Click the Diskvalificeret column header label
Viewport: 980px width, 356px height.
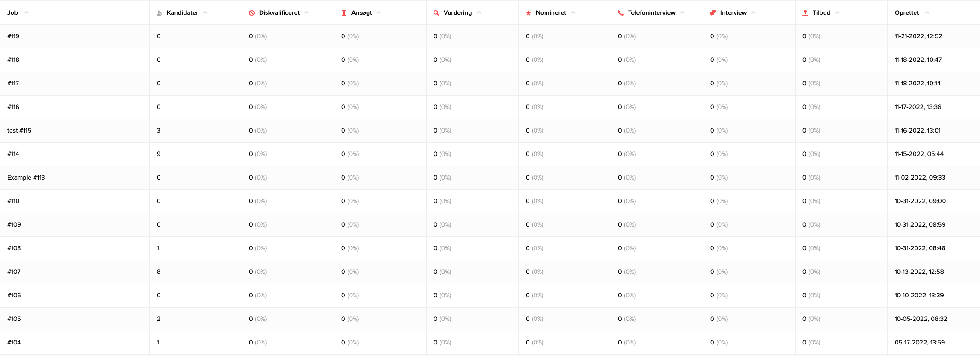coord(279,13)
